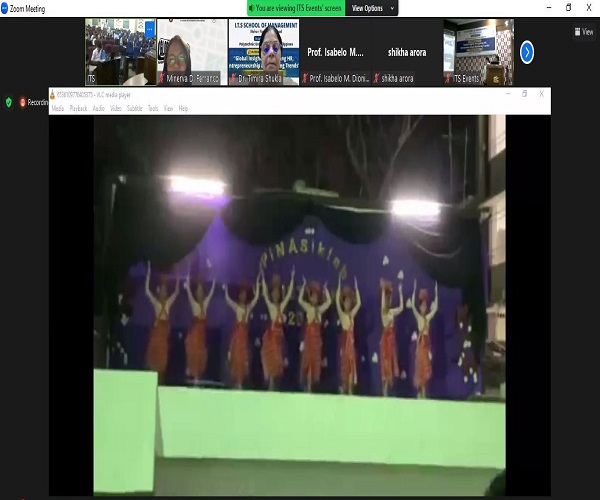
Task: Open the VLC Video menu
Action: pos(116,109)
